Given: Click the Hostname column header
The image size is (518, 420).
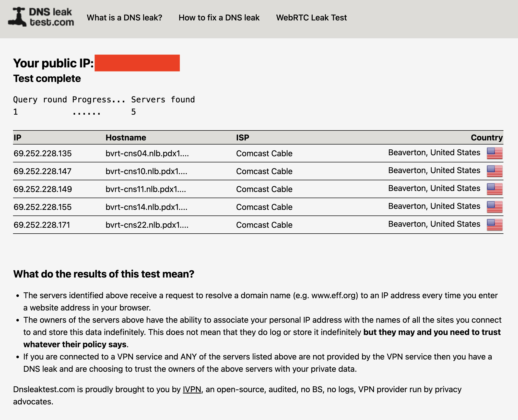Looking at the screenshot, I should 125,137.
